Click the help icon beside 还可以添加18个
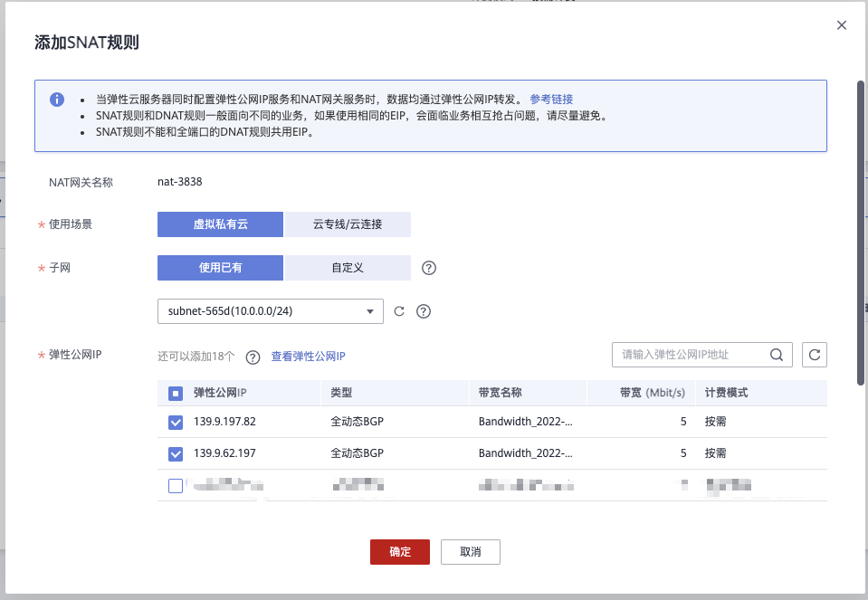868x600 pixels. (253, 354)
